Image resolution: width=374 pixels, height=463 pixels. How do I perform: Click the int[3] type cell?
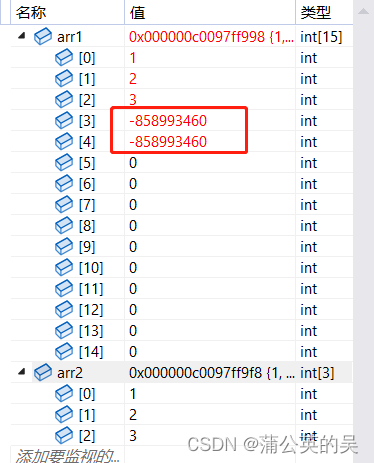[317, 373]
